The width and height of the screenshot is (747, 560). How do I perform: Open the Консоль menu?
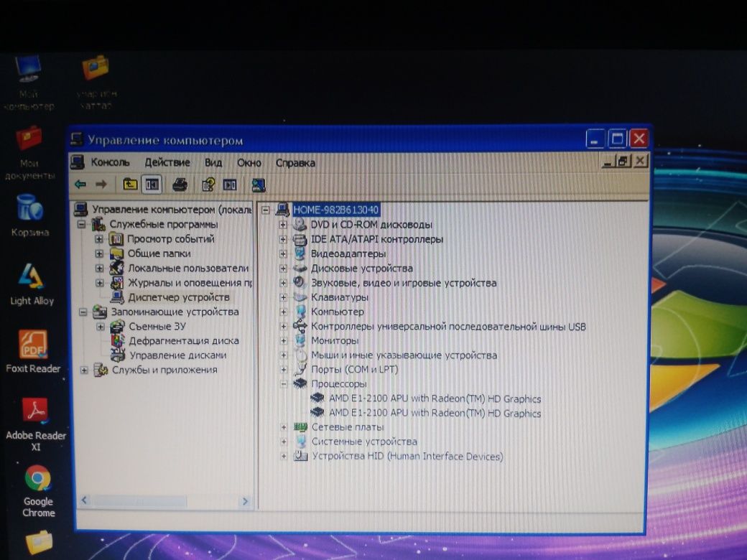[110, 162]
